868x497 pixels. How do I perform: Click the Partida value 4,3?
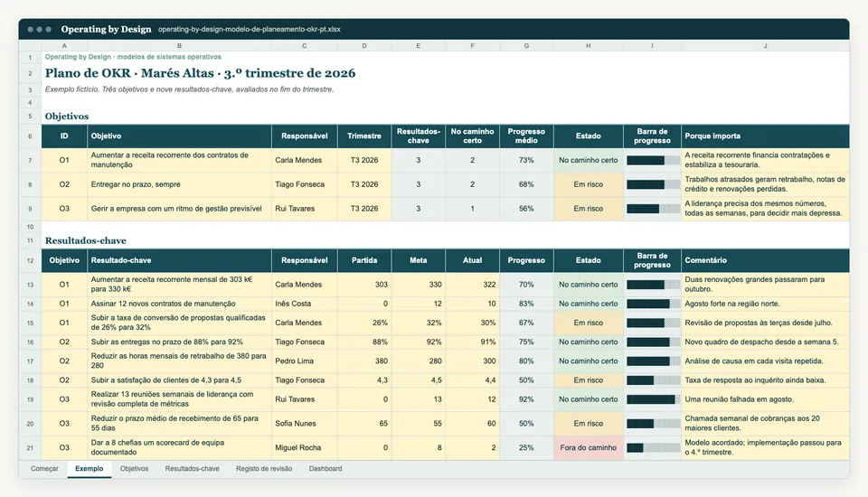[x=364, y=380]
